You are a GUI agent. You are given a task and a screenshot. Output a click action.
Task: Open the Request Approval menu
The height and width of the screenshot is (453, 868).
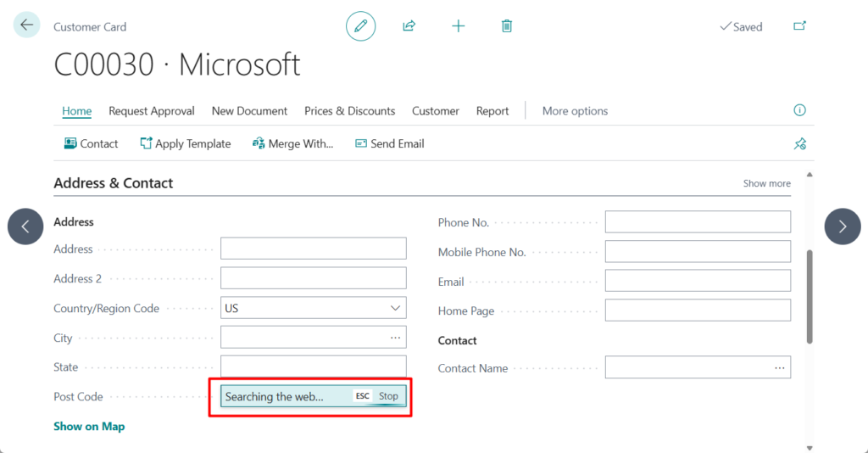tap(152, 111)
